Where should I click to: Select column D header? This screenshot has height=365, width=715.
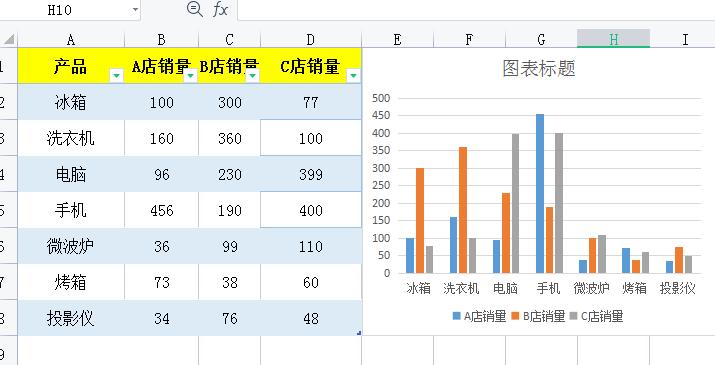coord(311,40)
